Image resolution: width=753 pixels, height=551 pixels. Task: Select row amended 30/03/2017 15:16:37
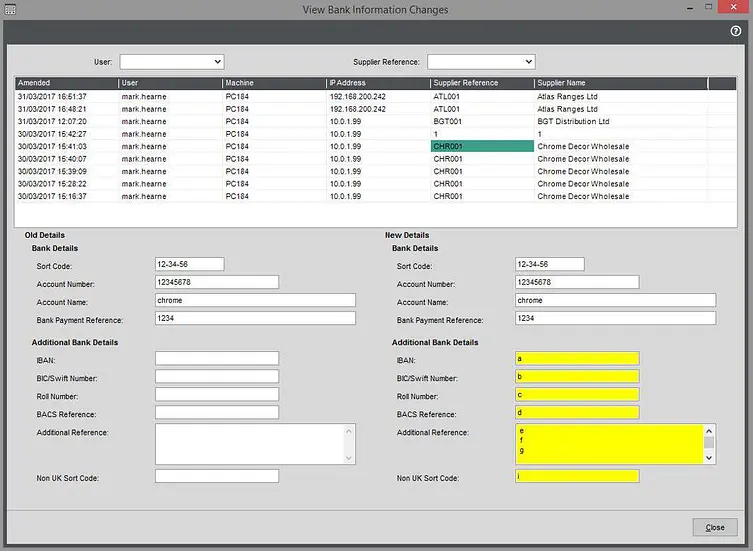[x=376, y=196]
